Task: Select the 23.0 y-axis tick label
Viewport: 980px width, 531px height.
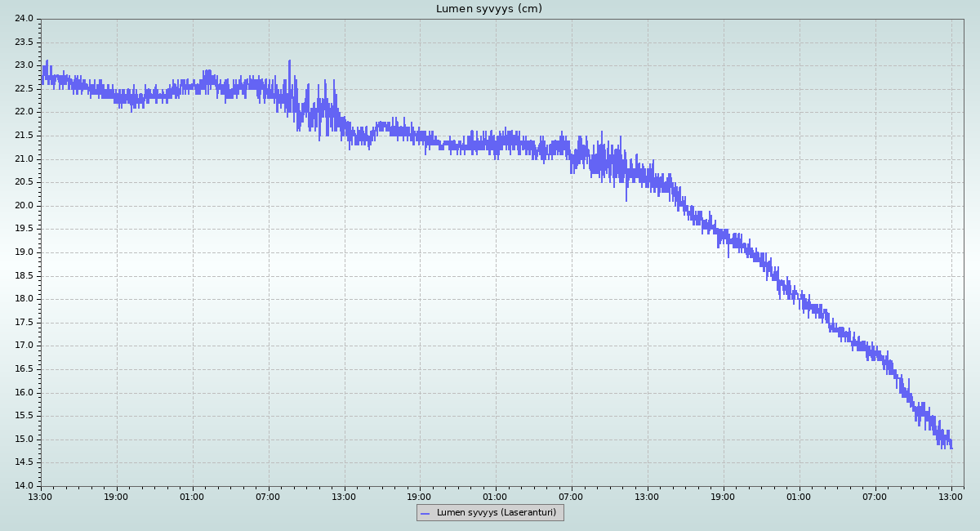Action: point(24,65)
